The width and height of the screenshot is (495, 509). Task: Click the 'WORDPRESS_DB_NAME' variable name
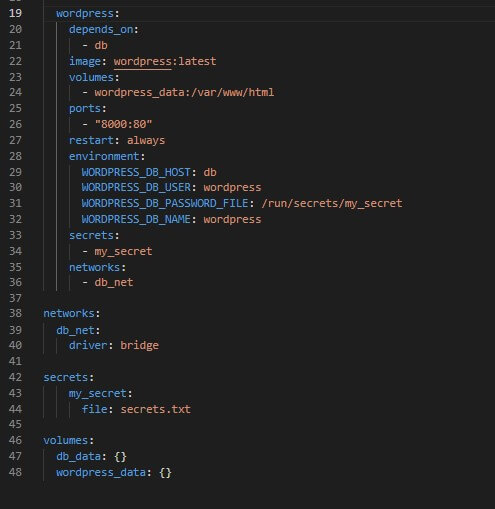click(x=136, y=219)
